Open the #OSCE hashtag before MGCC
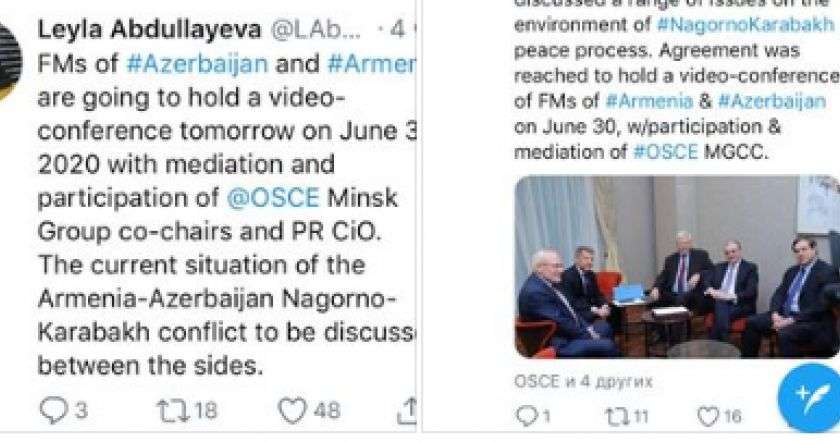This screenshot has height=442, width=840. coord(665,152)
